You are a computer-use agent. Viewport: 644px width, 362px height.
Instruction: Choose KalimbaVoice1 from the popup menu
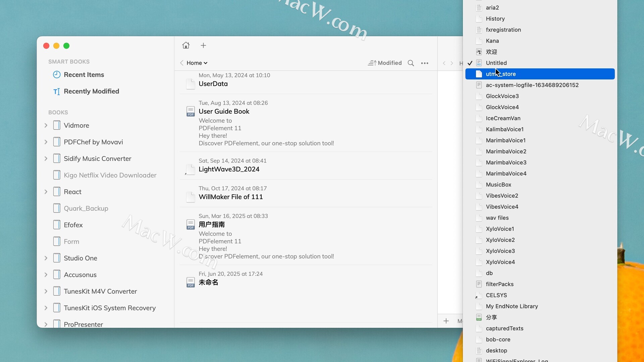pyautogui.click(x=540, y=129)
